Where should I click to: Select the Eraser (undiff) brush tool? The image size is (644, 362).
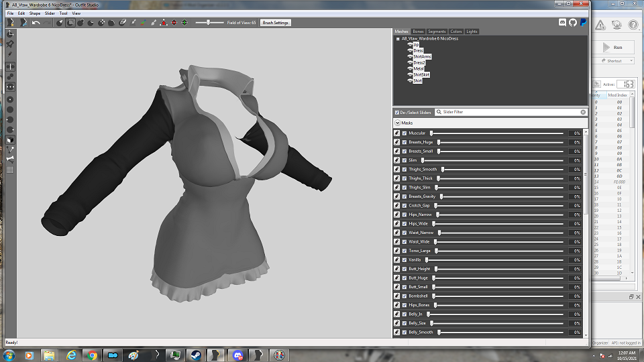click(x=122, y=23)
